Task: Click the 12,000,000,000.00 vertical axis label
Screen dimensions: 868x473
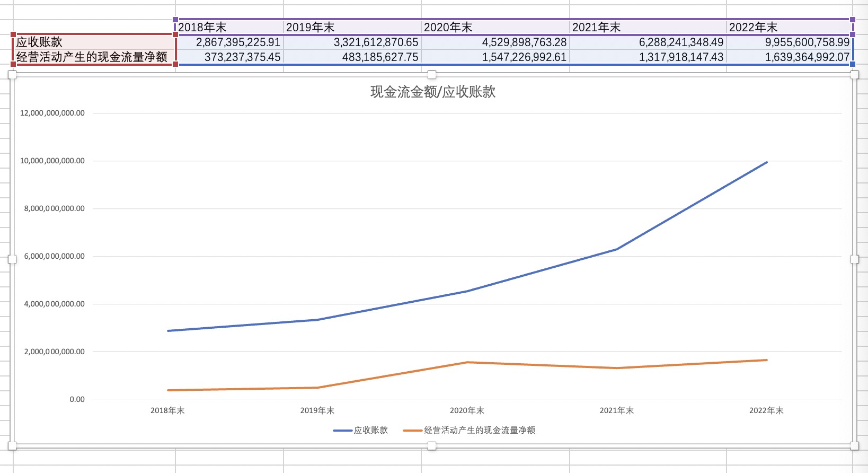Action: (x=52, y=113)
